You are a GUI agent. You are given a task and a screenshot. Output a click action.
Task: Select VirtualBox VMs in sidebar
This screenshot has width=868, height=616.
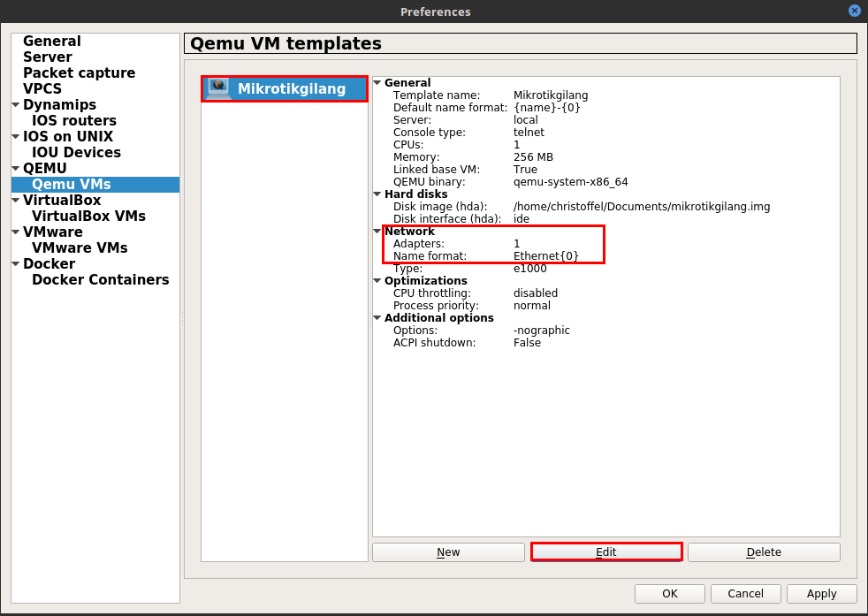click(88, 216)
